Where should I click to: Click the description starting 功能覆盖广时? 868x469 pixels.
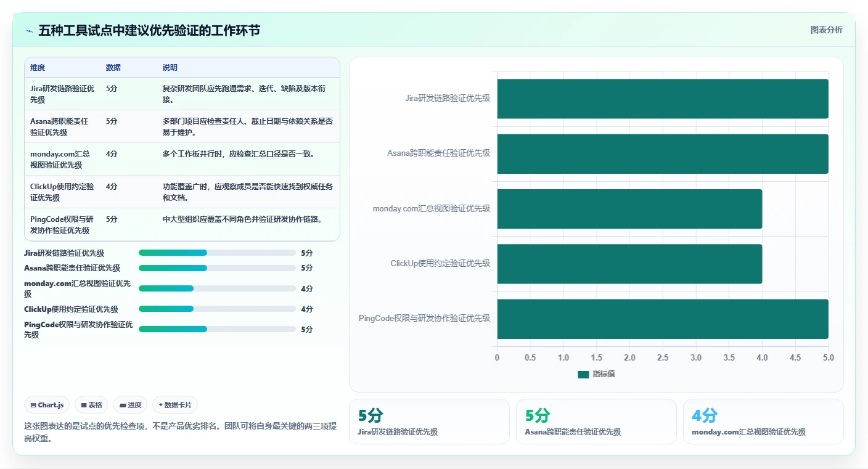248,192
